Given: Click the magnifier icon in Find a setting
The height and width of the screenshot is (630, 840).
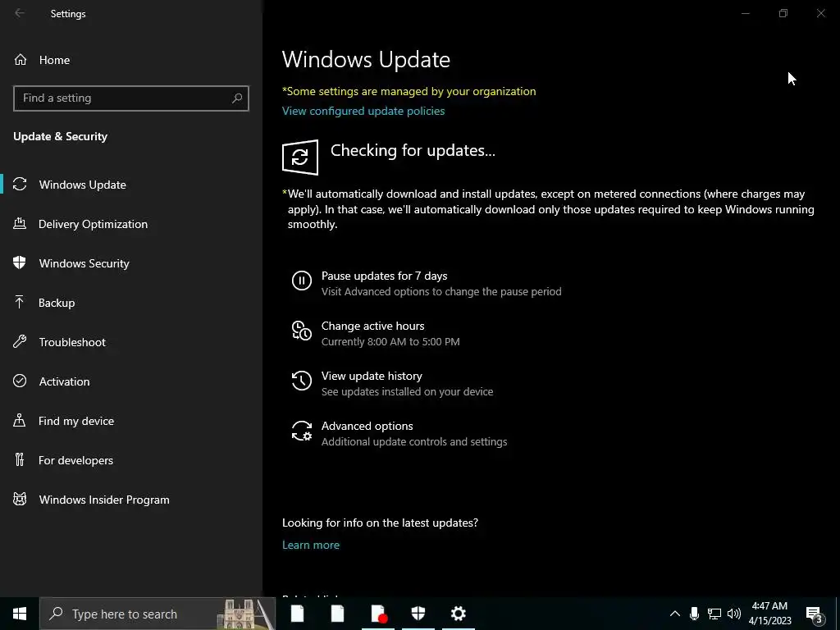Looking at the screenshot, I should 237,98.
